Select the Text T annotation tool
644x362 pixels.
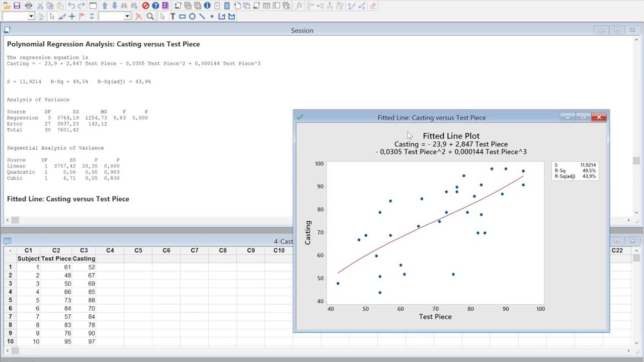[173, 16]
